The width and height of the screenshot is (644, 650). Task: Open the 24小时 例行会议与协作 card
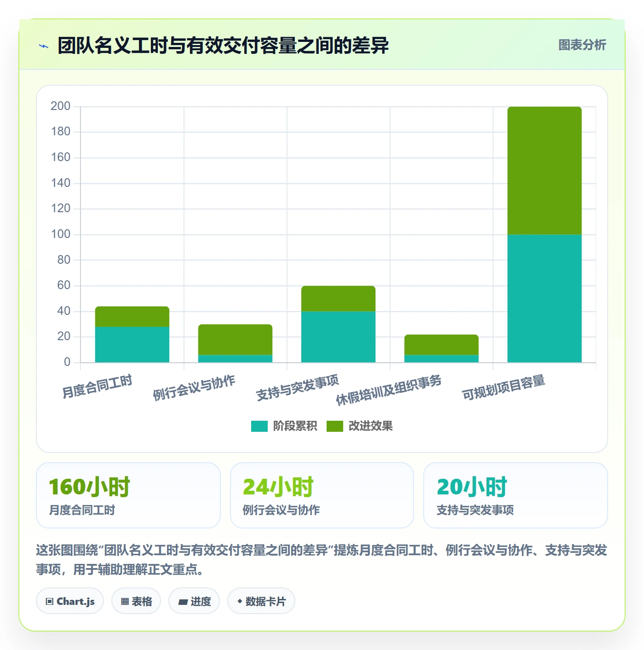tap(322, 495)
